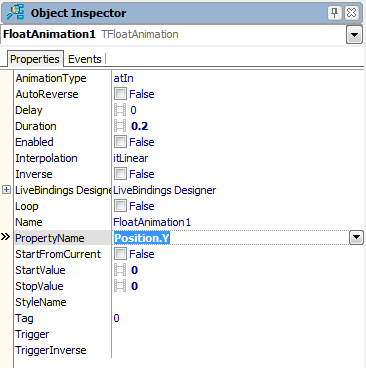Click the LiveBindings Designer value link
Image resolution: width=366 pixels, height=368 pixels.
(165, 190)
